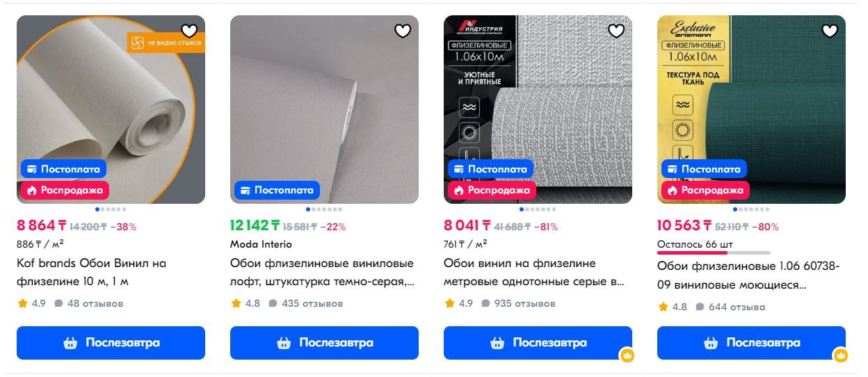Click the "Распродажа" flame badge on first card
This screenshot has height=377, width=868.
64,189
